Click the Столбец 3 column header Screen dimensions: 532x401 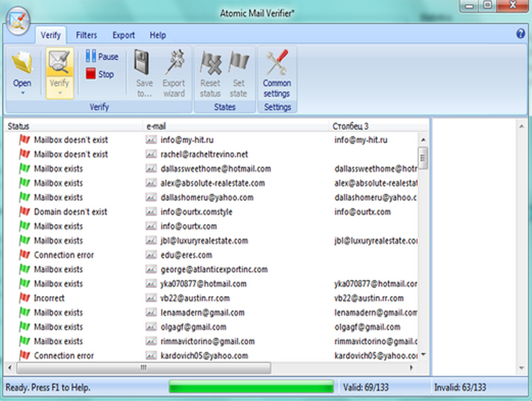click(x=379, y=126)
